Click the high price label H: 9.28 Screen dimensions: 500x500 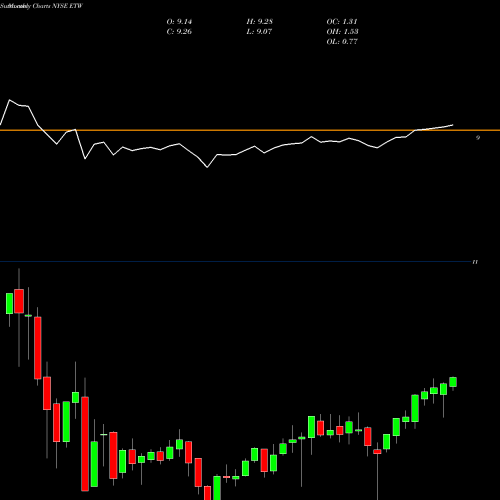click(x=260, y=22)
